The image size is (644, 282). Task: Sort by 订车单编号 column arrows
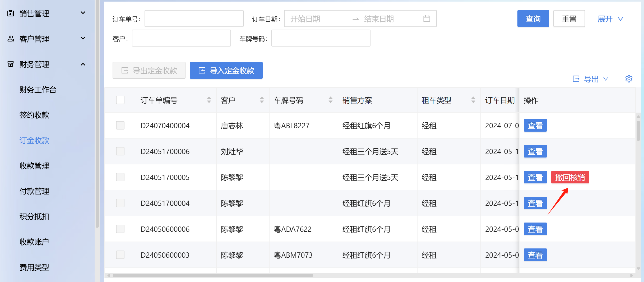click(209, 100)
